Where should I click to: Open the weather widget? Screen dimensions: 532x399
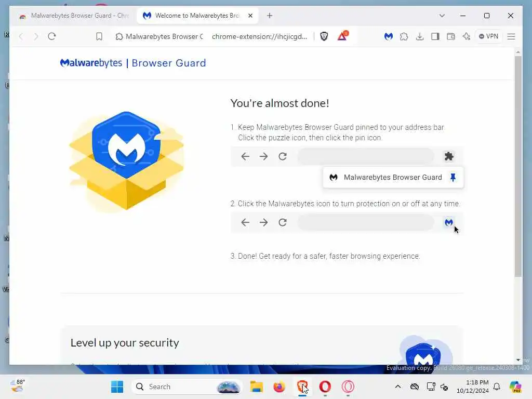tap(18, 386)
